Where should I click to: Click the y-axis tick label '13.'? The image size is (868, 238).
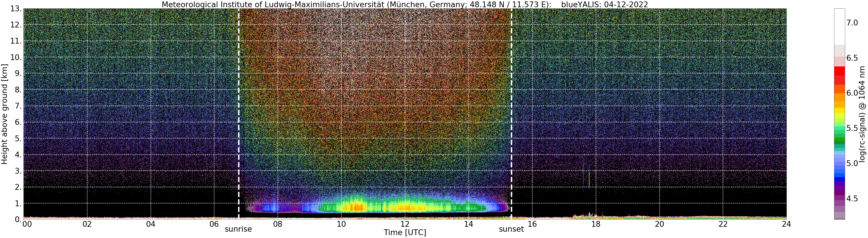click(16, 9)
